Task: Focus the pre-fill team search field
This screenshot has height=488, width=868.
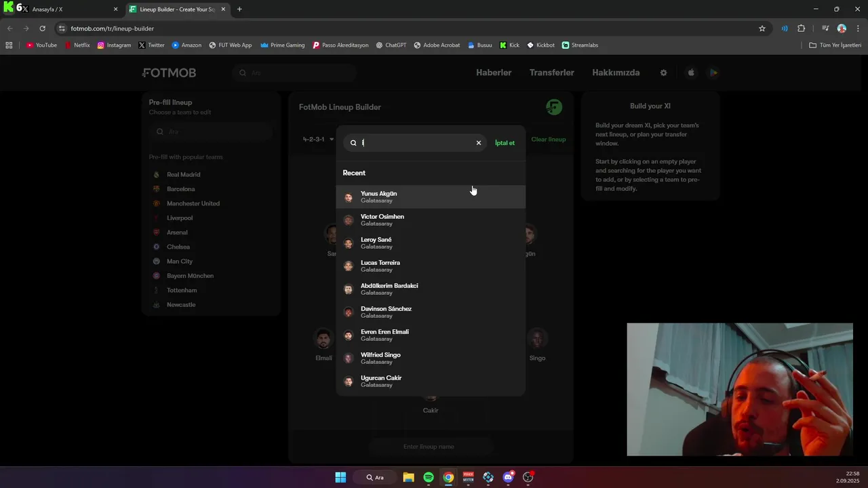Action: [x=211, y=132]
